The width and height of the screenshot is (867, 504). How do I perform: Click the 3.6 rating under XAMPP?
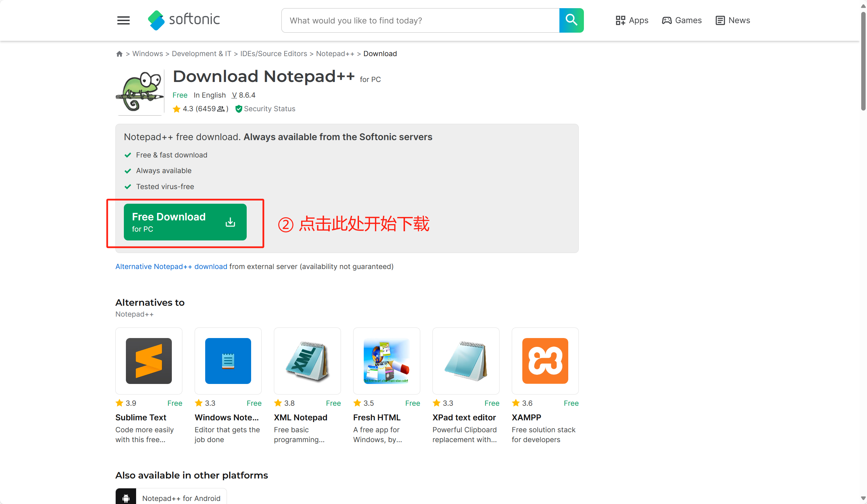click(527, 403)
